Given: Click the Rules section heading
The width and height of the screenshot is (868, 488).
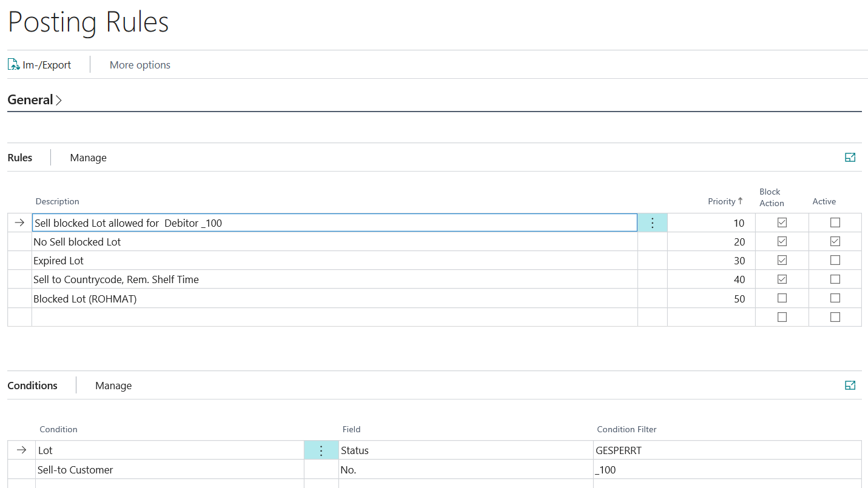Looking at the screenshot, I should tap(20, 158).
